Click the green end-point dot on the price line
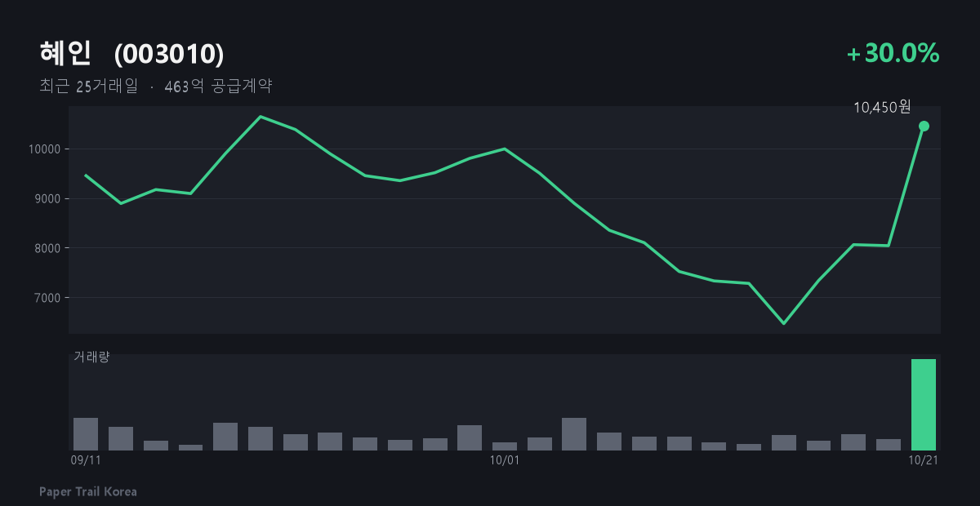This screenshot has width=980, height=506. [x=924, y=126]
